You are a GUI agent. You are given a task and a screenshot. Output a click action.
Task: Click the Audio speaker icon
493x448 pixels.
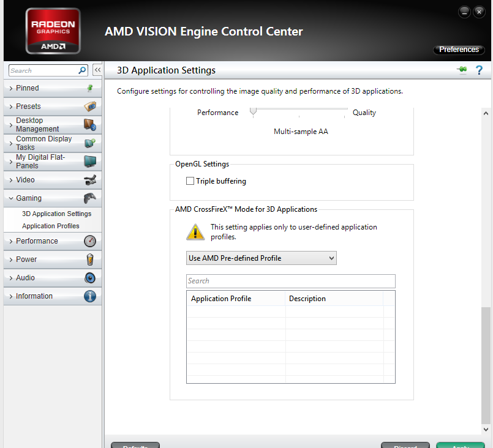click(90, 278)
